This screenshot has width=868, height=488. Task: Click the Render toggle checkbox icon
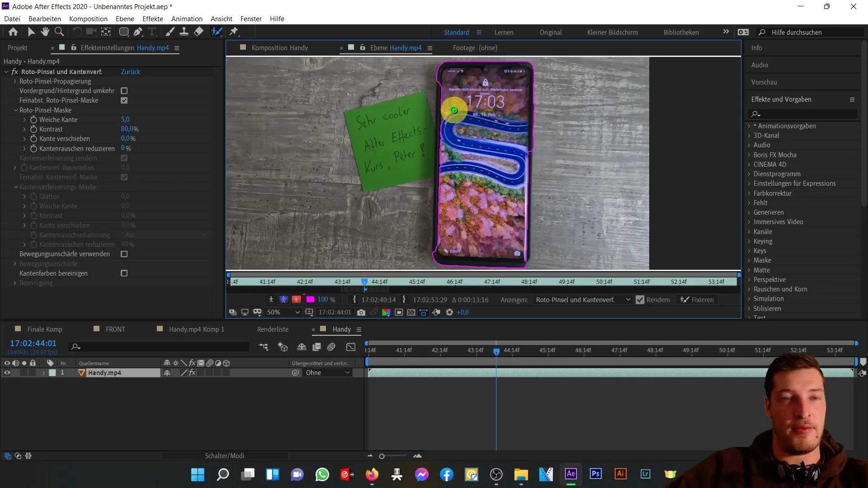point(640,299)
